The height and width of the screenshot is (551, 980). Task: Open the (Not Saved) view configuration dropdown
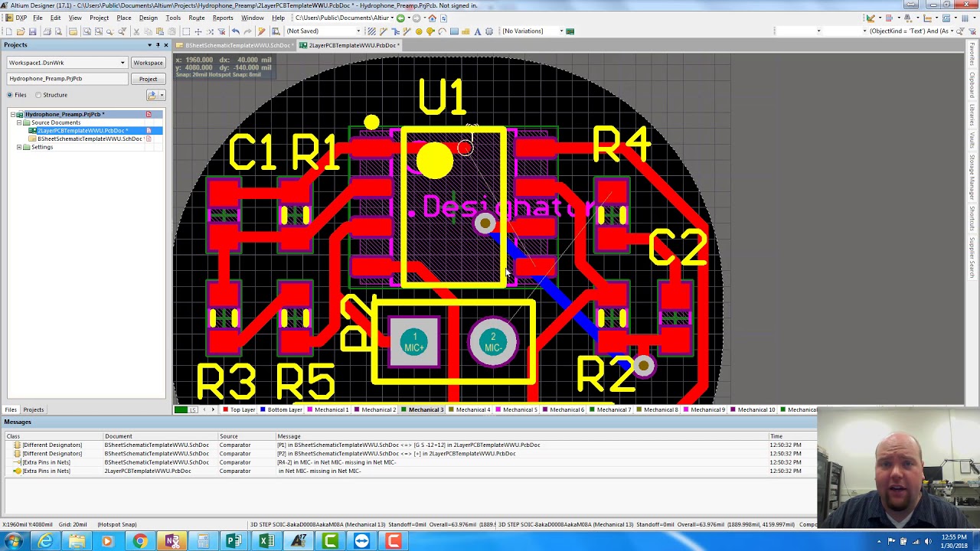click(x=358, y=31)
